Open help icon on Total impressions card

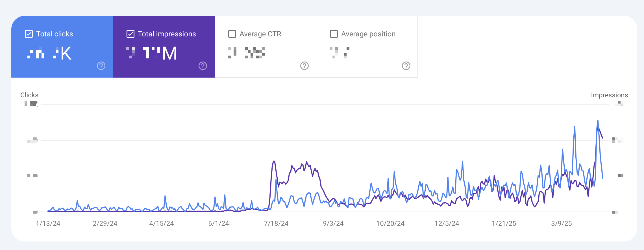tap(203, 66)
